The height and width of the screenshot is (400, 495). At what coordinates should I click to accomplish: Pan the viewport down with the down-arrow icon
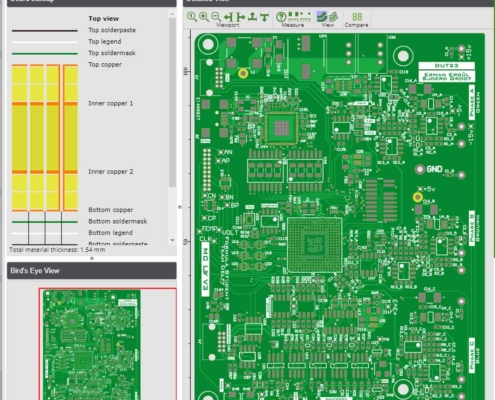tap(264, 17)
